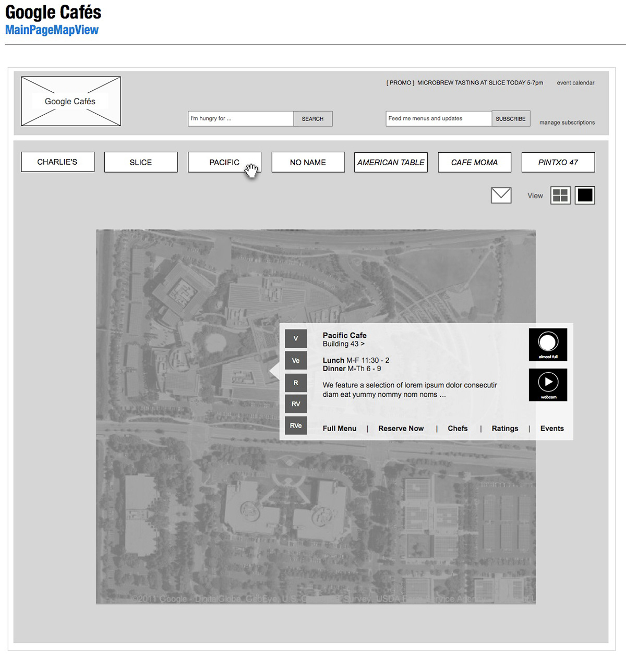Open the Building 43 location link

point(343,344)
